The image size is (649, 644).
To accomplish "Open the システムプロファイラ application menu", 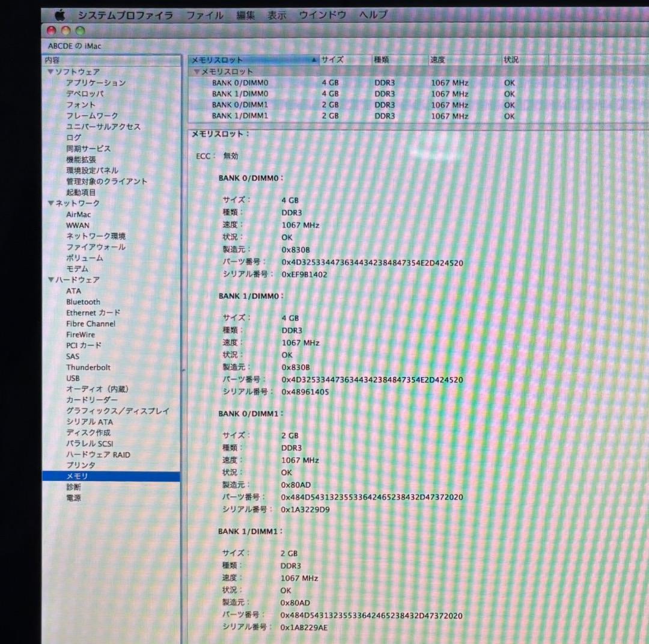I will pos(125,14).
